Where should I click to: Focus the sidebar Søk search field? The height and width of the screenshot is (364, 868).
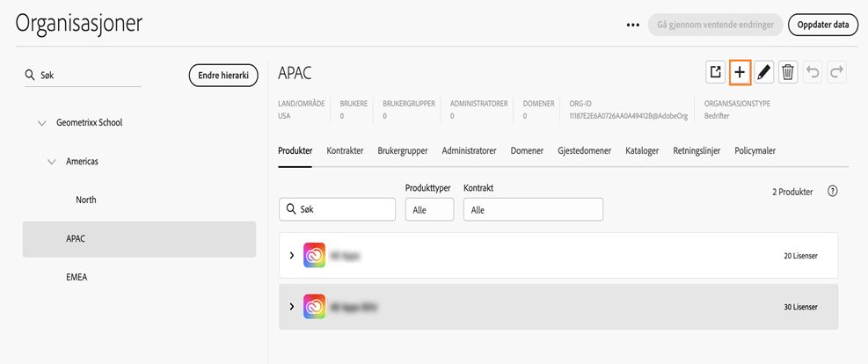tap(83, 76)
